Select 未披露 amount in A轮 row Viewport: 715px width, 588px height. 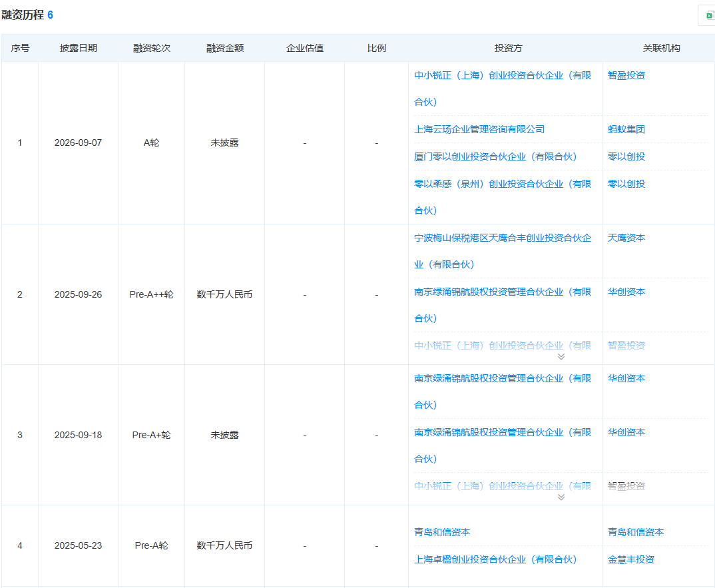pyautogui.click(x=224, y=143)
